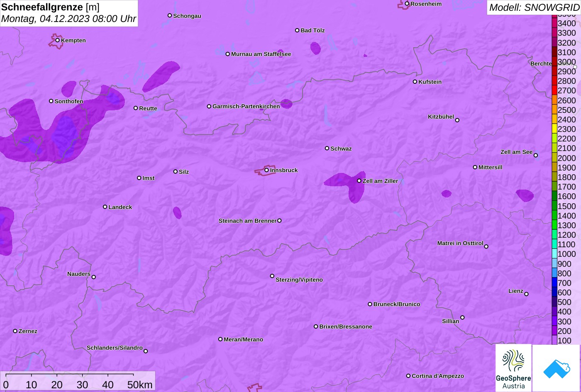
Task: Click the 1500 m green legend swatch
Action: [x=554, y=206]
